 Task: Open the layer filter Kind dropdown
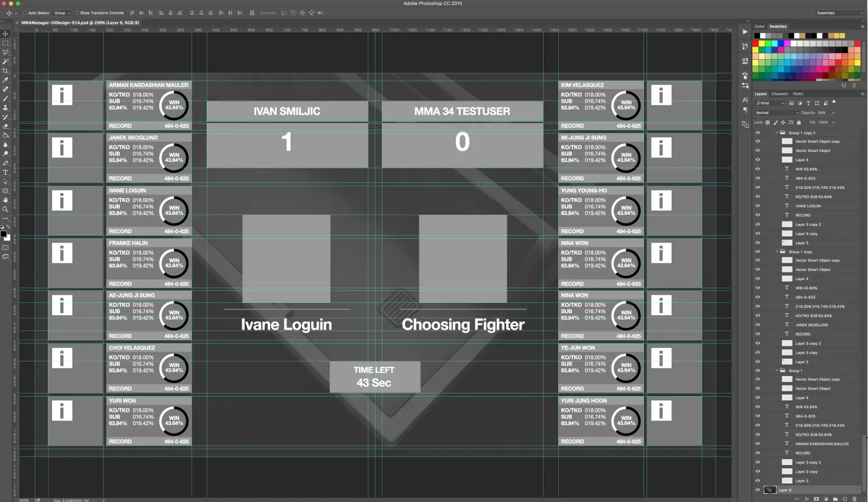[770, 103]
